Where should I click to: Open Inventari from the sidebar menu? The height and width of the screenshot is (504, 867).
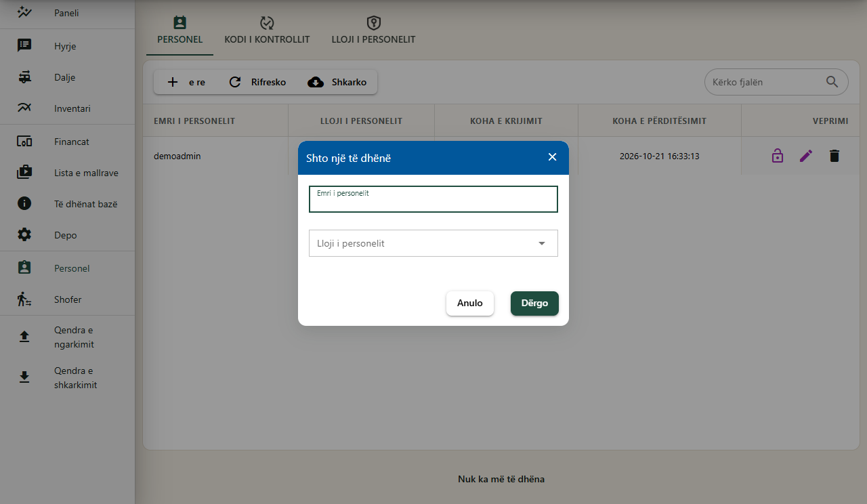pos(68,108)
